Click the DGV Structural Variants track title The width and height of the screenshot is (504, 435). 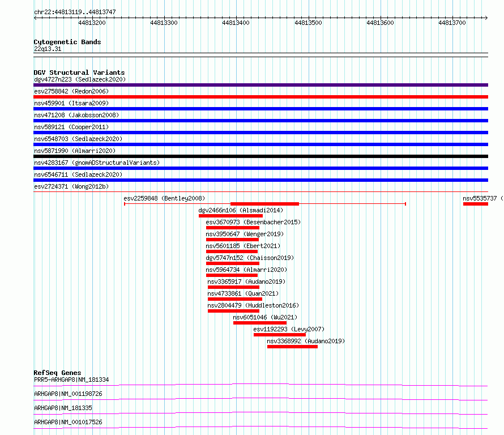coord(79,72)
